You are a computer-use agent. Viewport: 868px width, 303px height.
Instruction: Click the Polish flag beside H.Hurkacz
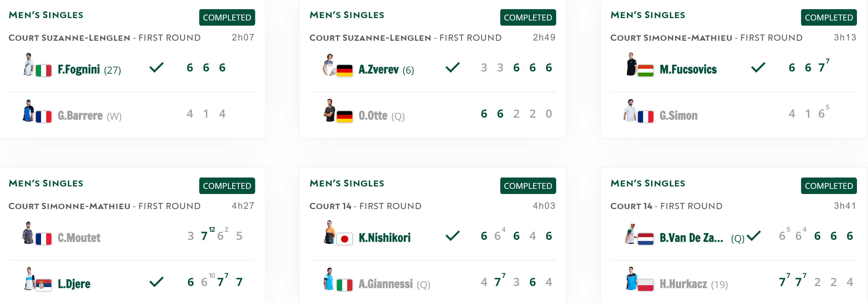645,285
